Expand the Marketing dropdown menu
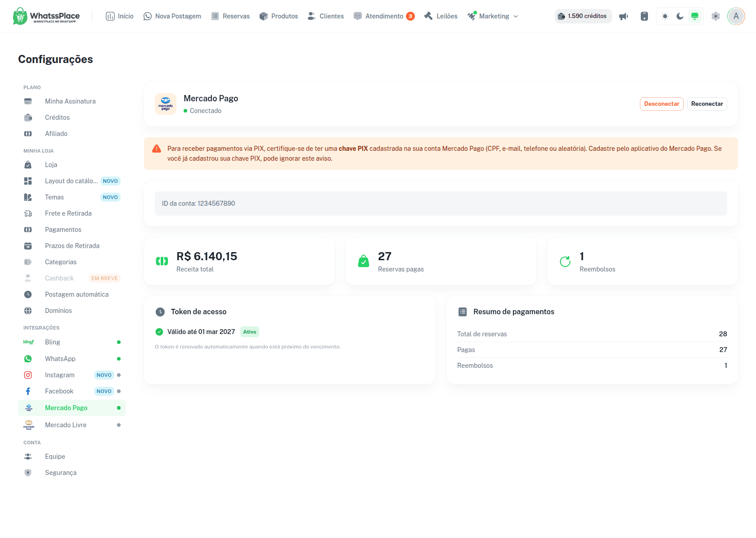 pyautogui.click(x=493, y=16)
